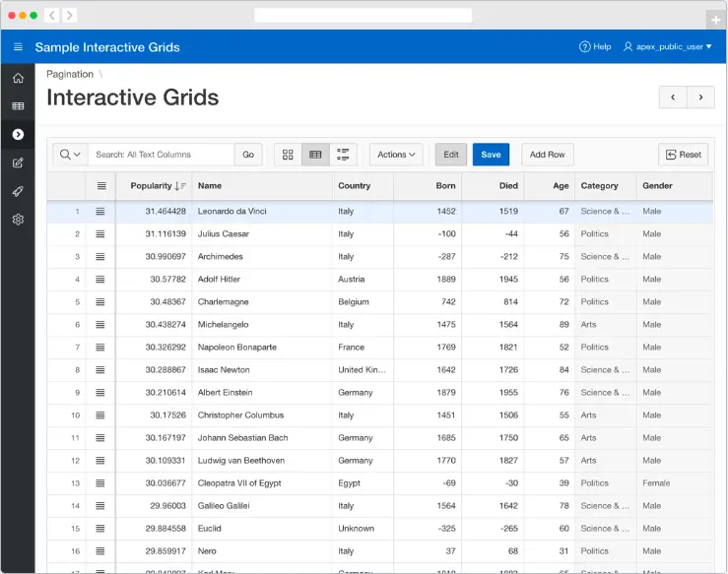Select the Ludwig van Beethoven name cell
Screen dimensions: 728x574
[262, 461]
